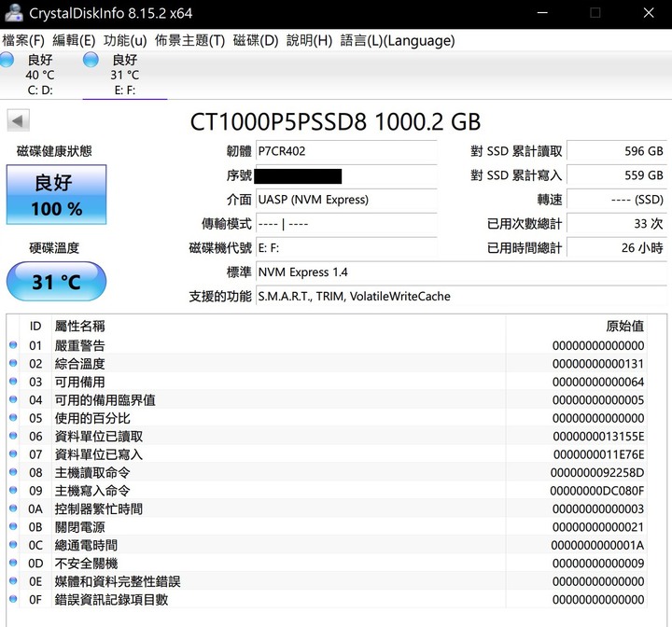Click the standard field NVM Express 1.4

(x=461, y=272)
